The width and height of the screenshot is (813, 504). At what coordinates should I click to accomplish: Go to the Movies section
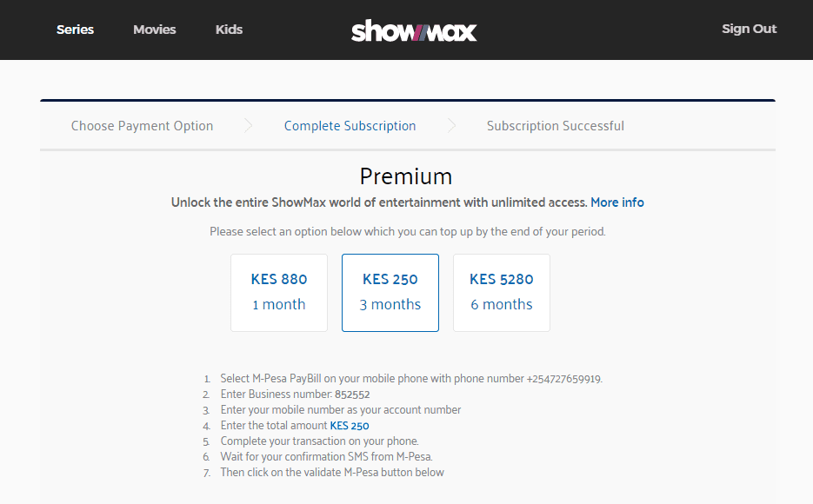point(155,30)
